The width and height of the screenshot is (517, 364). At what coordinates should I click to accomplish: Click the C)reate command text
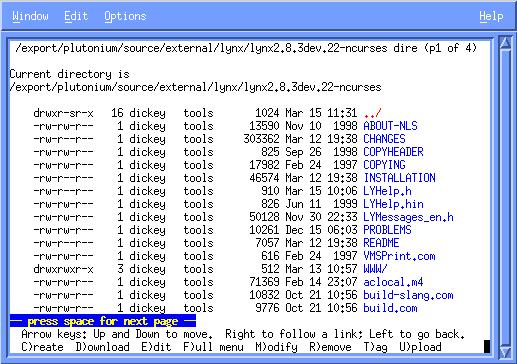pyautogui.click(x=42, y=347)
